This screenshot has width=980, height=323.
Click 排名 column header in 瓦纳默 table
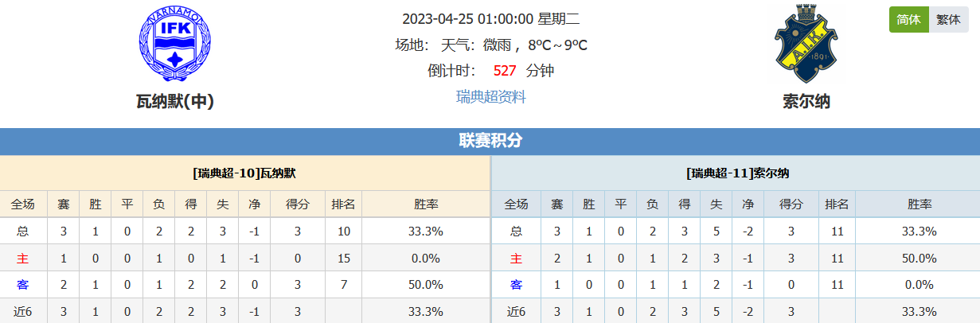pos(344,204)
